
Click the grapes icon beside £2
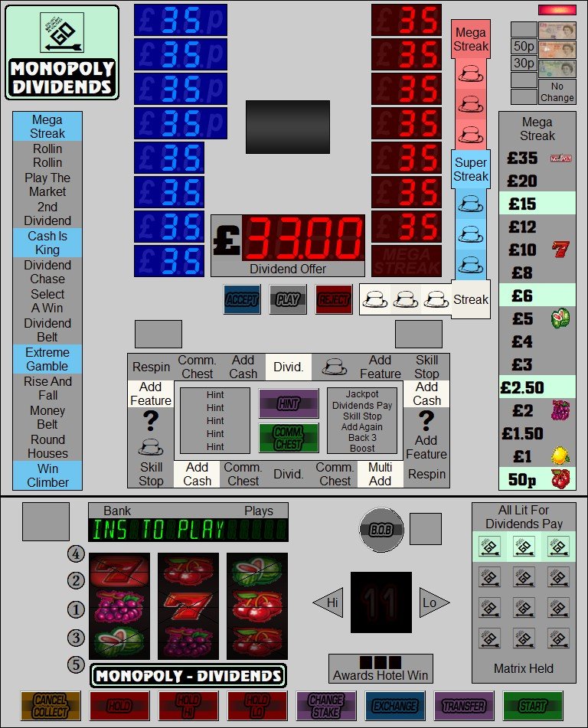(x=560, y=410)
